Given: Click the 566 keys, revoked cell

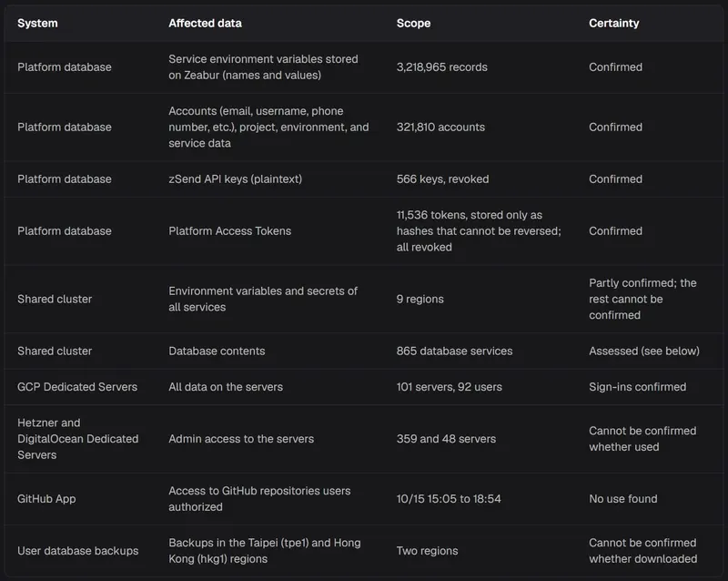Looking at the screenshot, I should [x=442, y=179].
